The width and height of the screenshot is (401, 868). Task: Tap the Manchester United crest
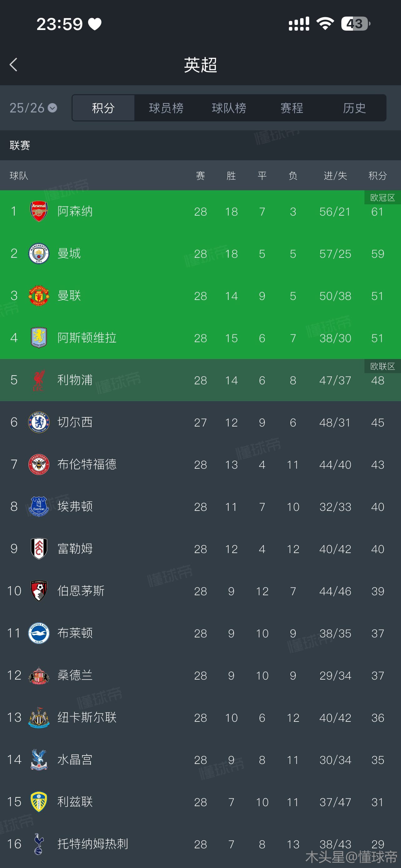click(39, 296)
